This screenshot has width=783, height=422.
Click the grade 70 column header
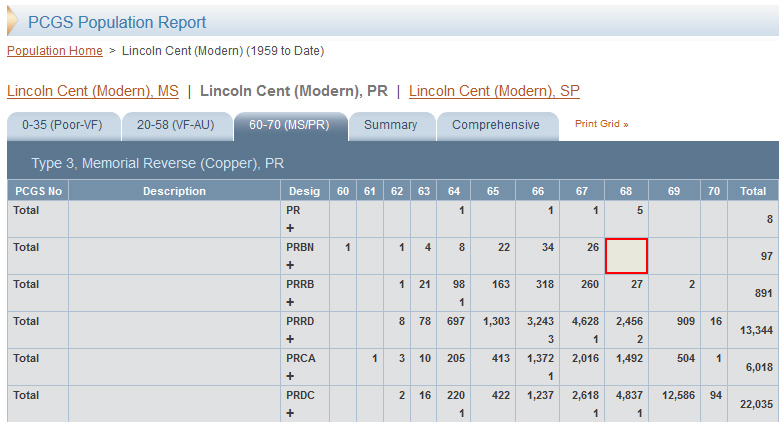point(714,191)
